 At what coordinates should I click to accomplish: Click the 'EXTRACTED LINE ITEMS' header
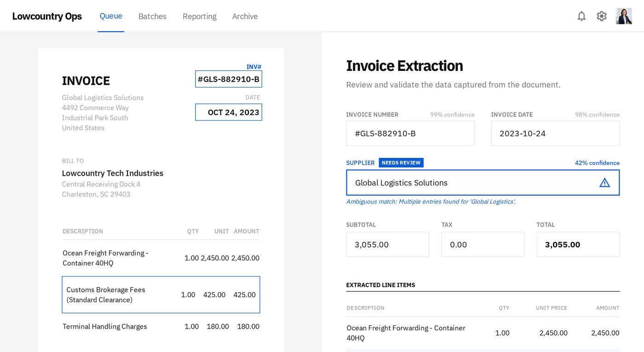[380, 285]
